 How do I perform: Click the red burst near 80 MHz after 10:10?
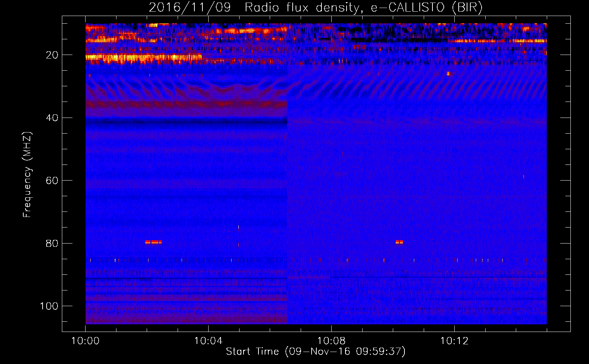[399, 242]
